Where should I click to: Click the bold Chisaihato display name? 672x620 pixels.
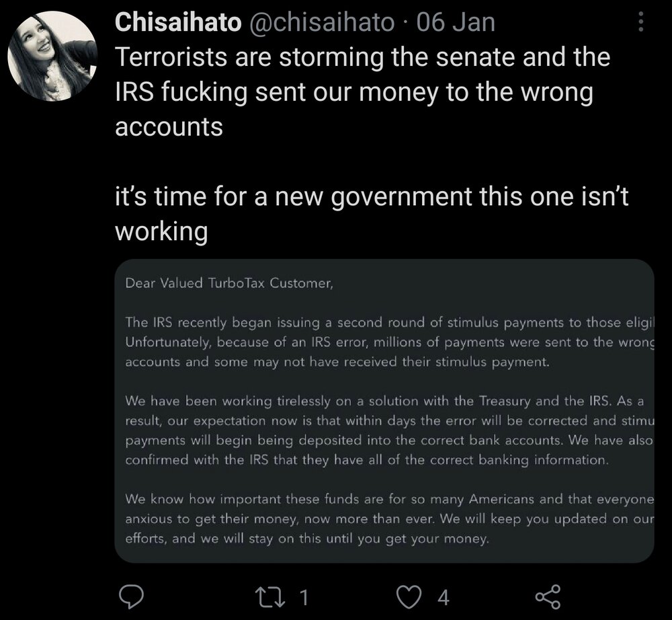pos(177,23)
